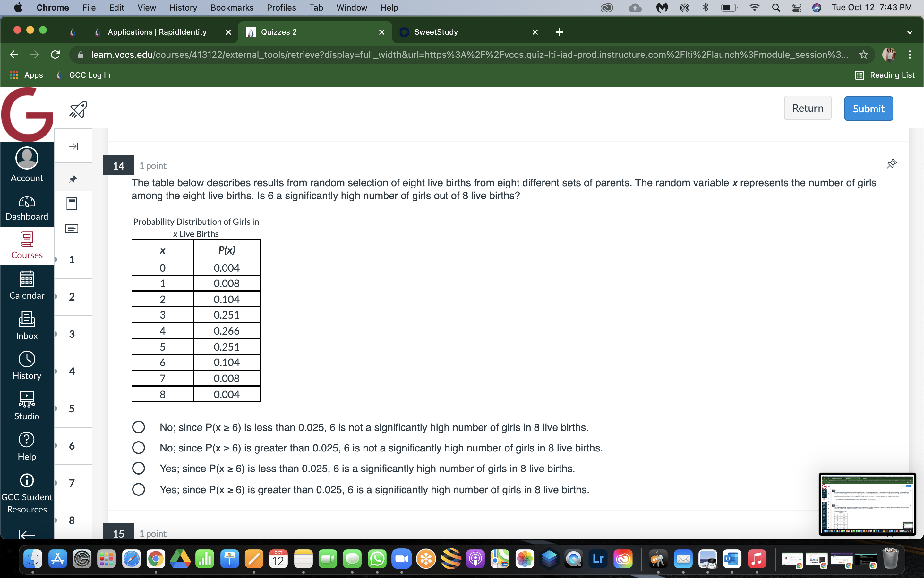Open the Chrome tab search dropdown arrow

click(910, 32)
